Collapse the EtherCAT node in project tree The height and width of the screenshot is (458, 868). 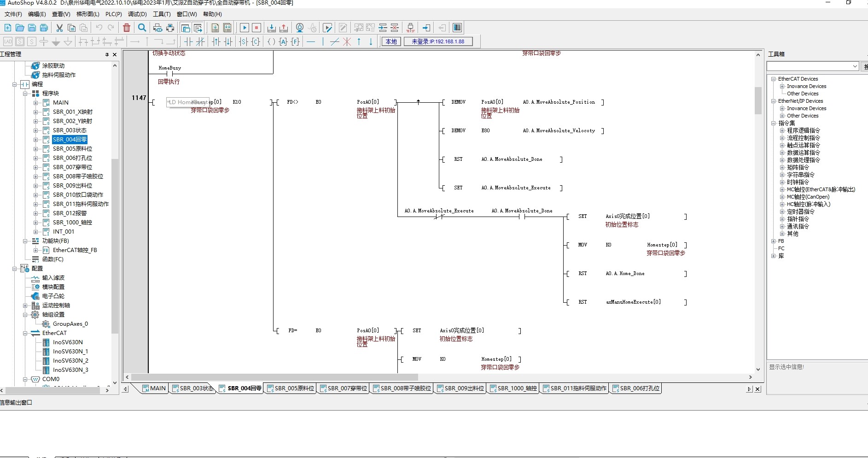pos(26,333)
